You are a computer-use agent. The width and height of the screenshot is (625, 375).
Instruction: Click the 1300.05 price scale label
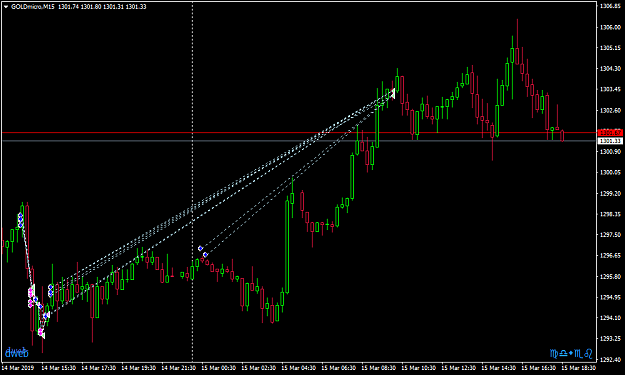tap(610, 173)
